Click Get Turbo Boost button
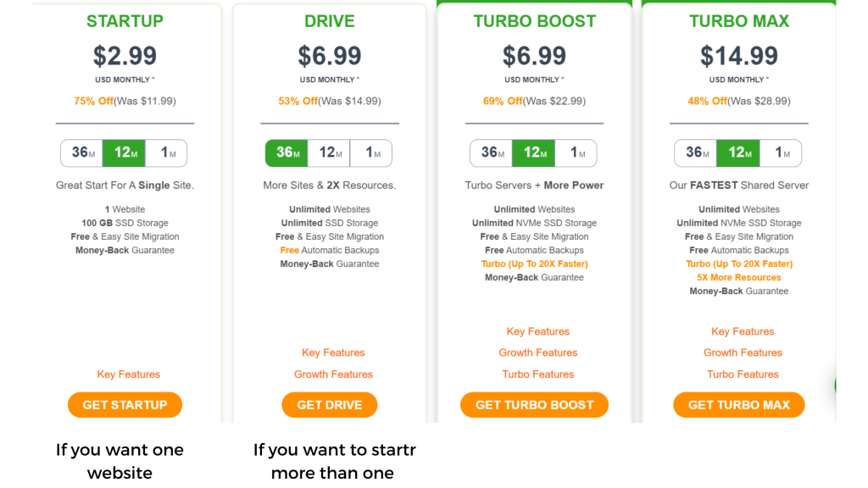 tap(534, 405)
